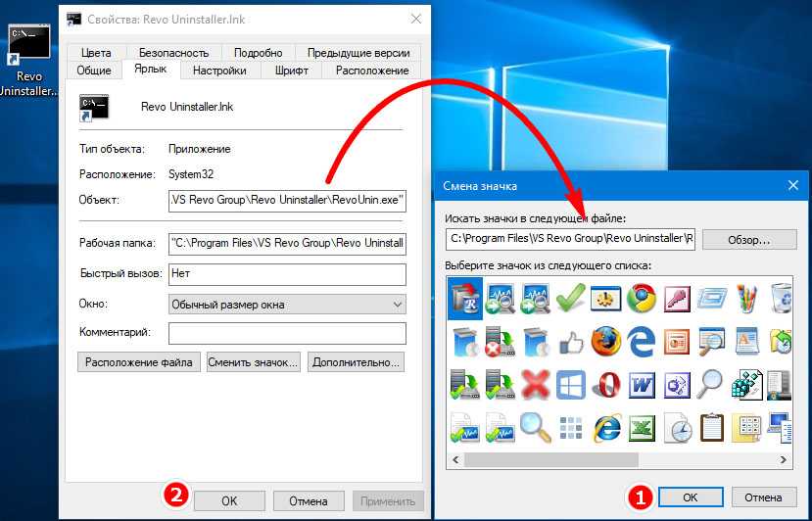Select the blue Windows logo icon
Screen dimensions: 812x521
point(570,384)
